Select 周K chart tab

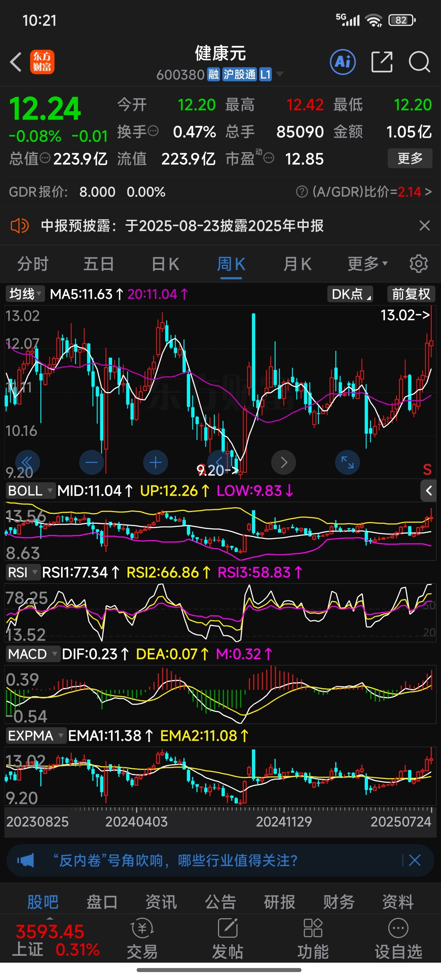pos(231,264)
